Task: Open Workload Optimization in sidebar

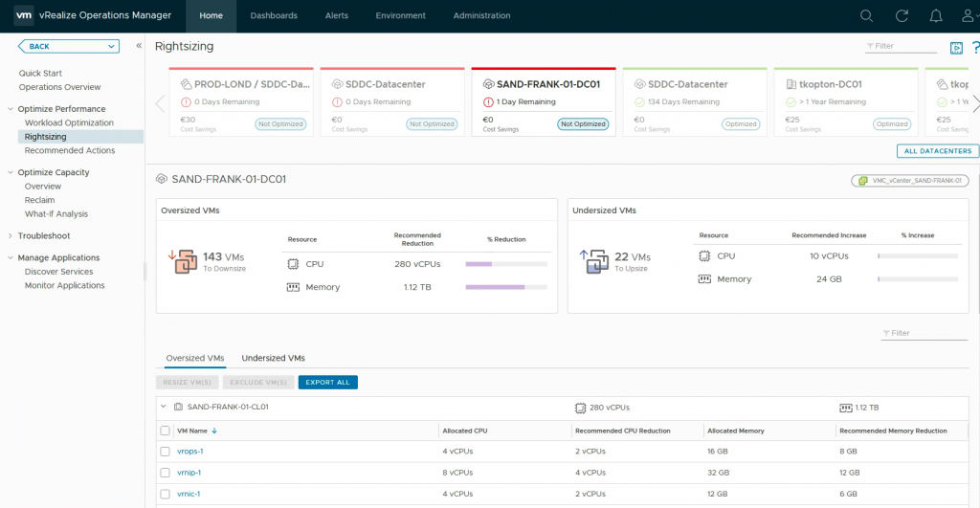Action: point(69,123)
